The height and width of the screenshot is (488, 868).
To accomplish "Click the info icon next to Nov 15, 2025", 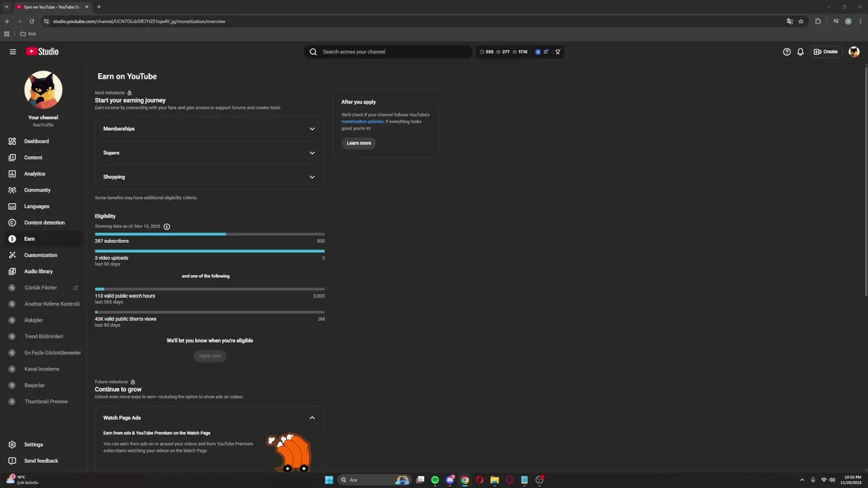I will (x=167, y=226).
